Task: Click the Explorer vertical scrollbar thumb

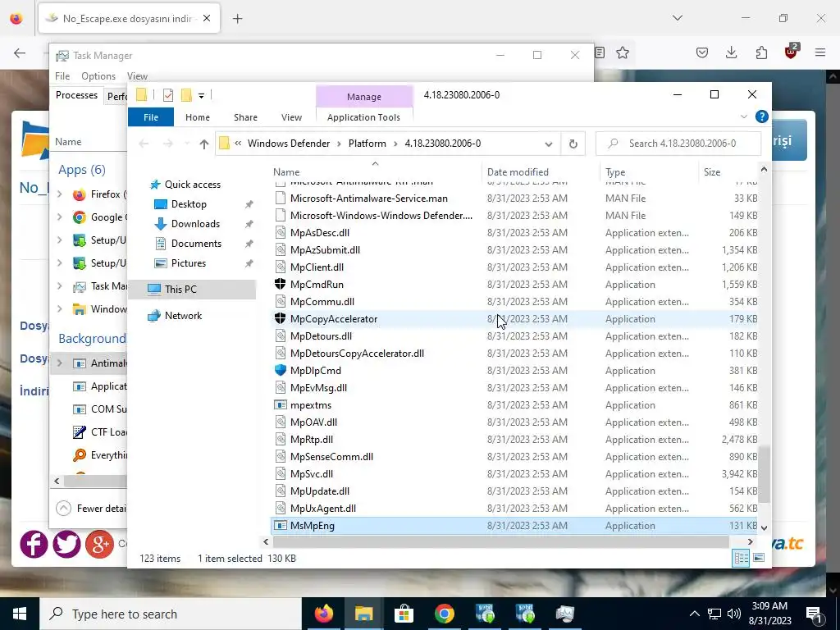Action: pos(764,473)
